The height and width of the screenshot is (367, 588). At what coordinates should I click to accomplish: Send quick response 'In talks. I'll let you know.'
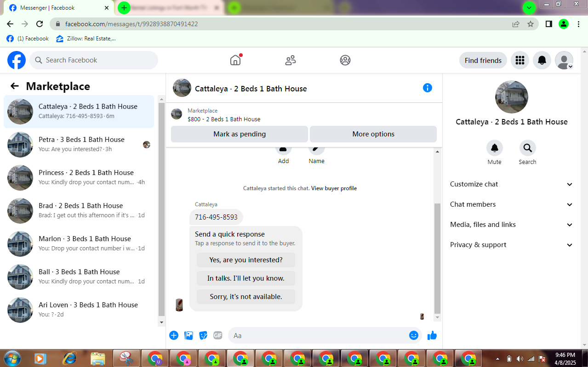tap(246, 278)
